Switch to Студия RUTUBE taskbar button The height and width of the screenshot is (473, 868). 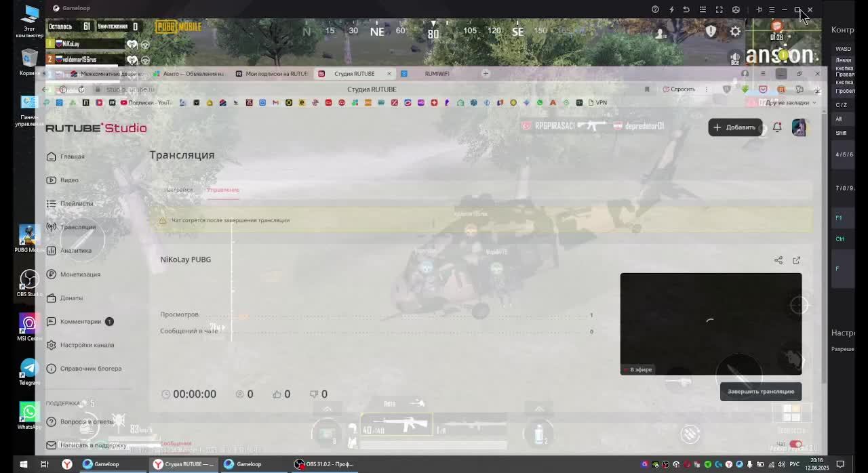pos(183,464)
